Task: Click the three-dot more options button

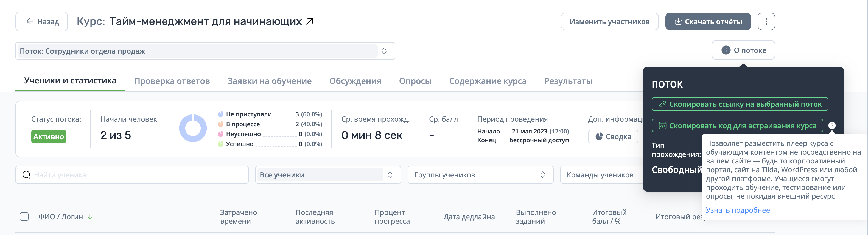Action: tap(766, 22)
